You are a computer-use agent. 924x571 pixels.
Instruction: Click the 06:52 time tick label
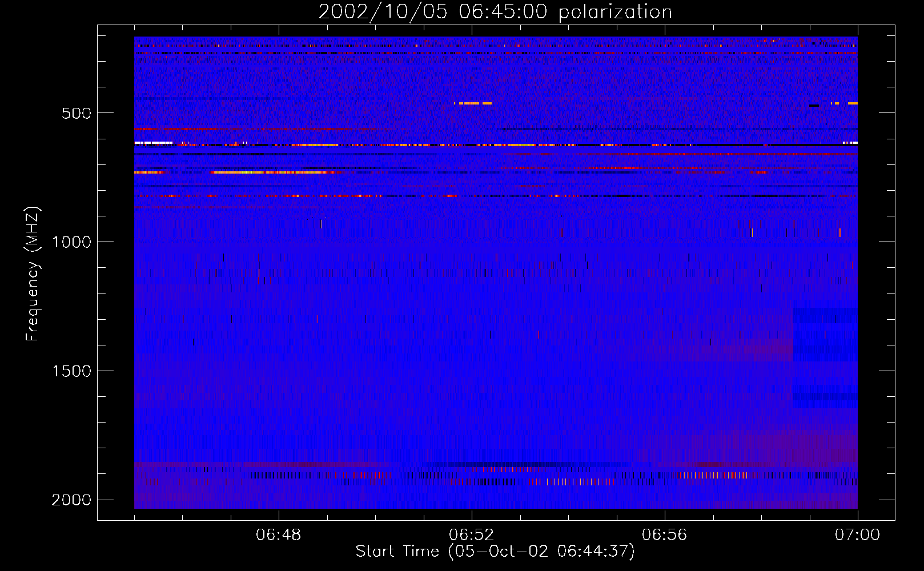[472, 535]
